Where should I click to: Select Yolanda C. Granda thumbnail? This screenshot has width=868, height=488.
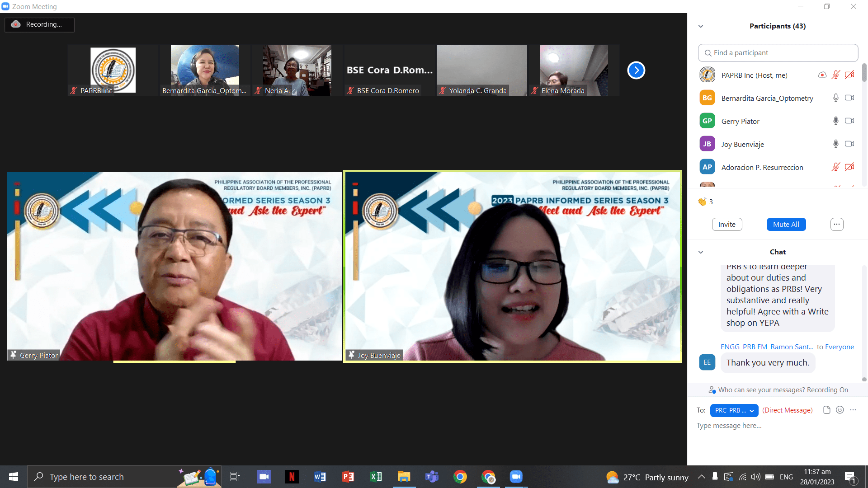click(x=481, y=70)
